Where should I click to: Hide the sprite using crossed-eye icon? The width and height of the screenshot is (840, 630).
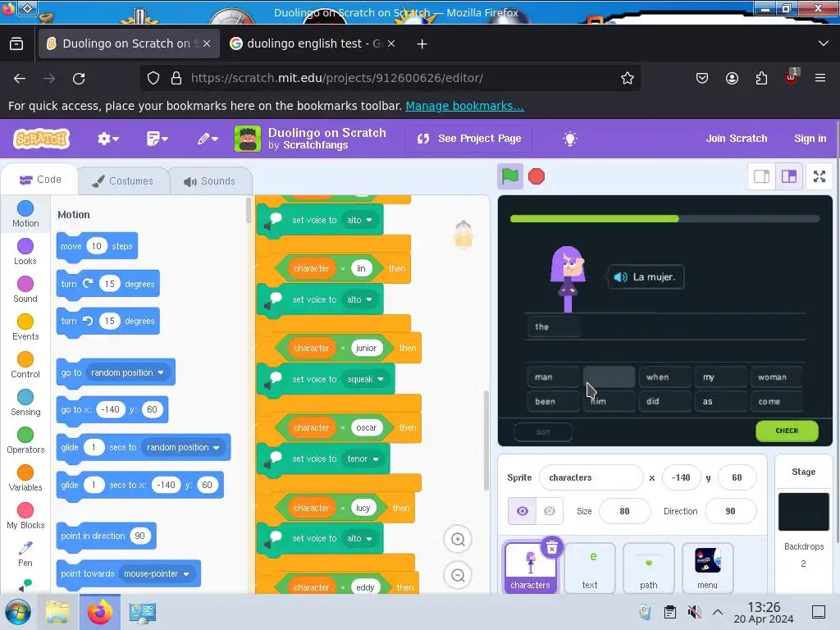pos(550,511)
